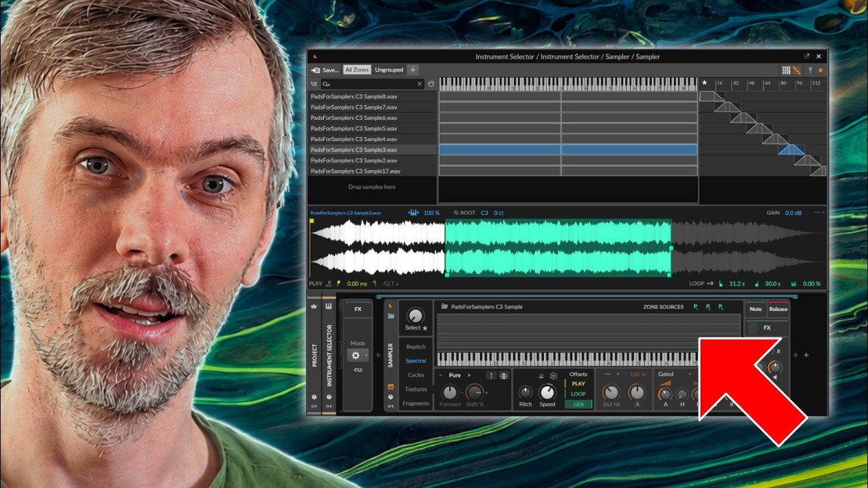Select PadsForSamplers C3 Sample5.wav row
868x488 pixels.
[x=372, y=128]
